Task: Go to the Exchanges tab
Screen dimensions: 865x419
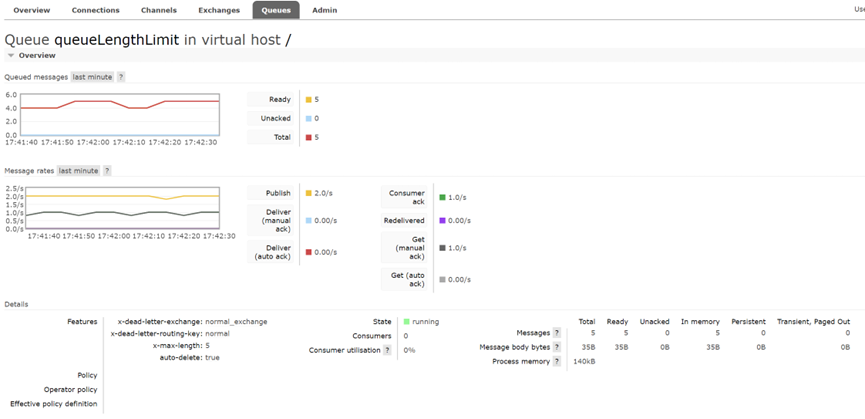Action: pos(219,10)
